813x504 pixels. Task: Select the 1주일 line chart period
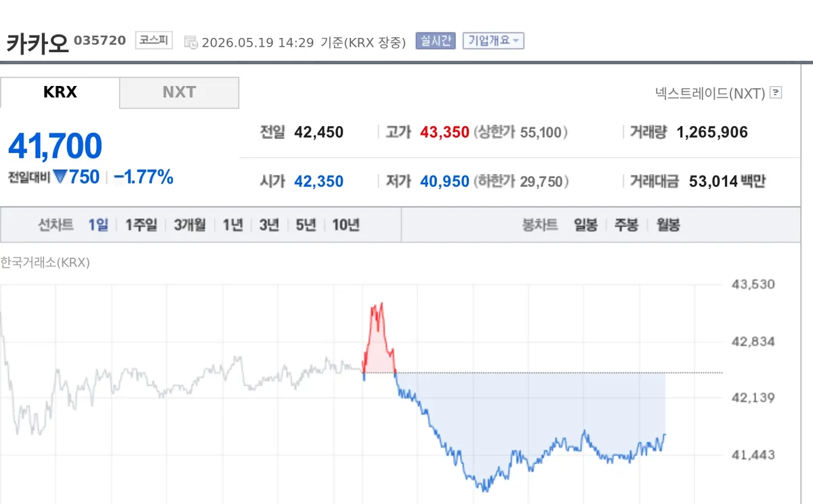(x=141, y=226)
